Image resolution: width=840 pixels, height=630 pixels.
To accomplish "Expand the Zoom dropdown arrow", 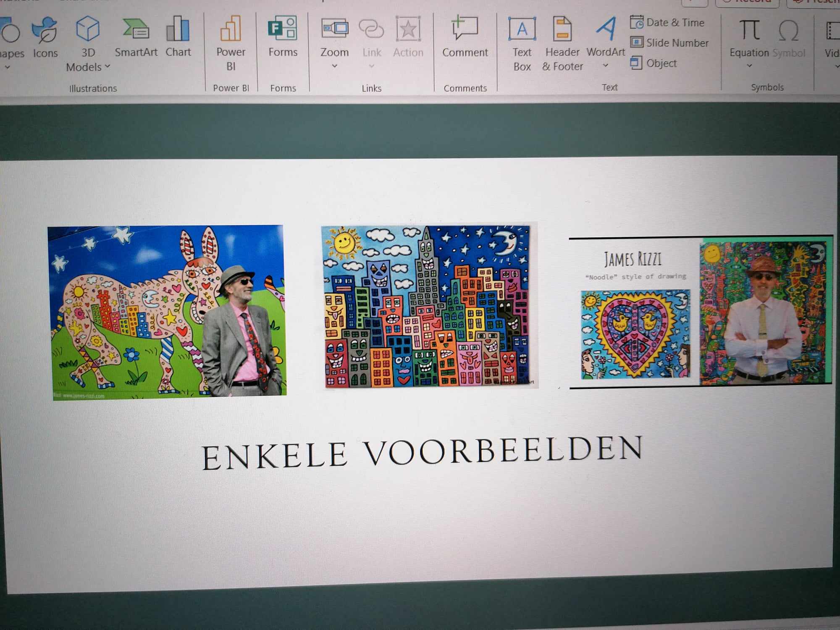I will click(x=334, y=66).
